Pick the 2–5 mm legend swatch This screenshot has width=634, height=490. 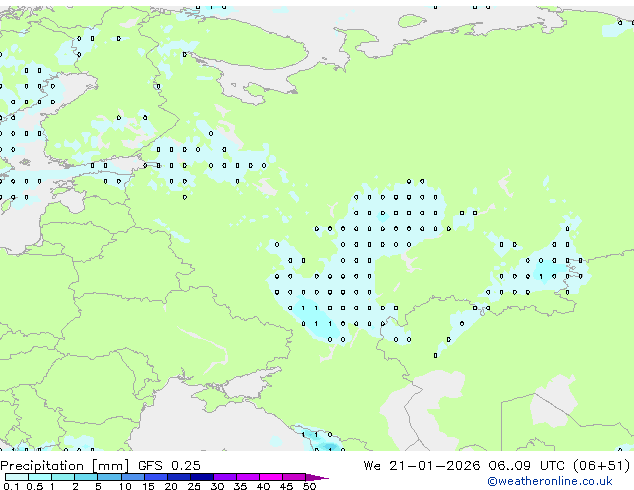pos(86,477)
